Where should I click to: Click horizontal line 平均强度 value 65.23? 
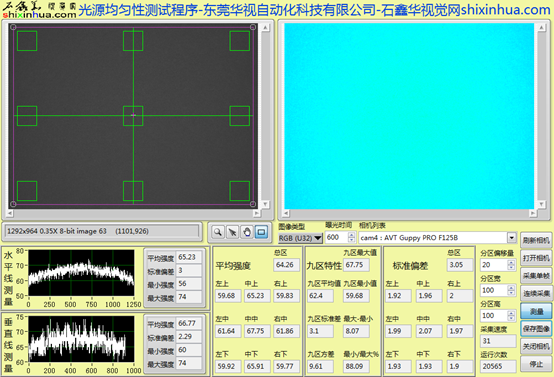(189, 257)
